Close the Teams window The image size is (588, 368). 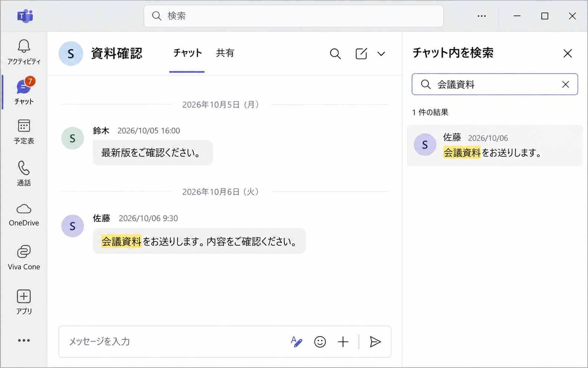(x=572, y=16)
